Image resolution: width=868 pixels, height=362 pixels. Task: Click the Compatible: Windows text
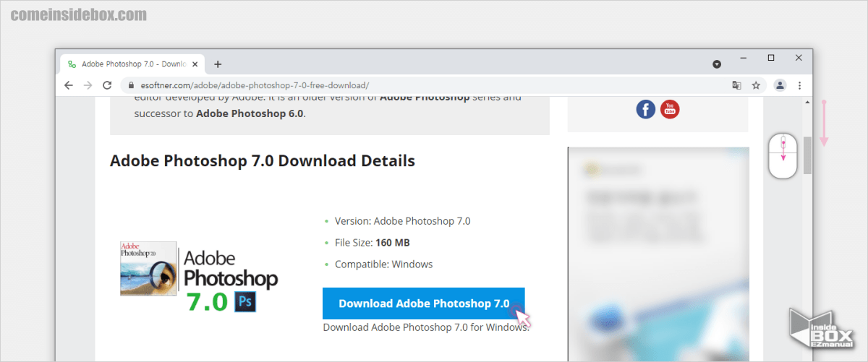click(383, 264)
